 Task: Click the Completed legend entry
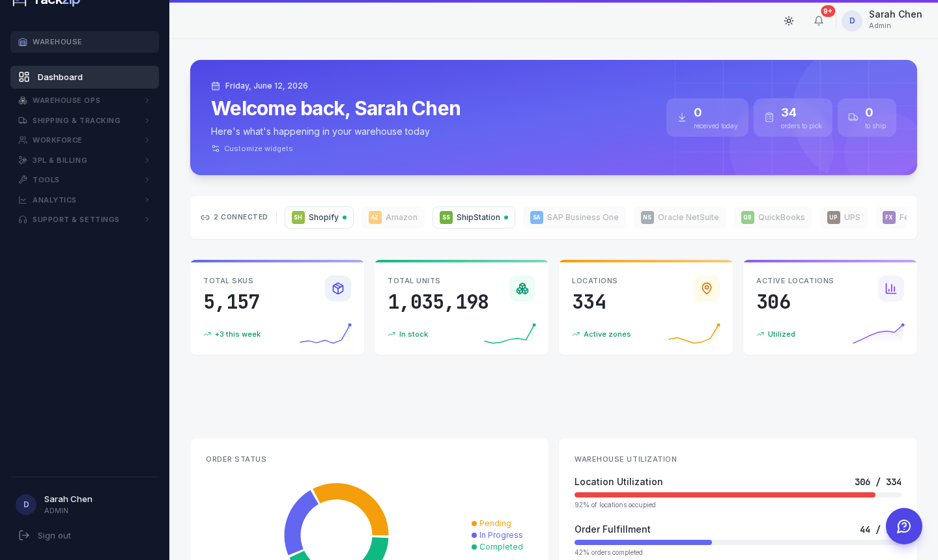point(497,547)
